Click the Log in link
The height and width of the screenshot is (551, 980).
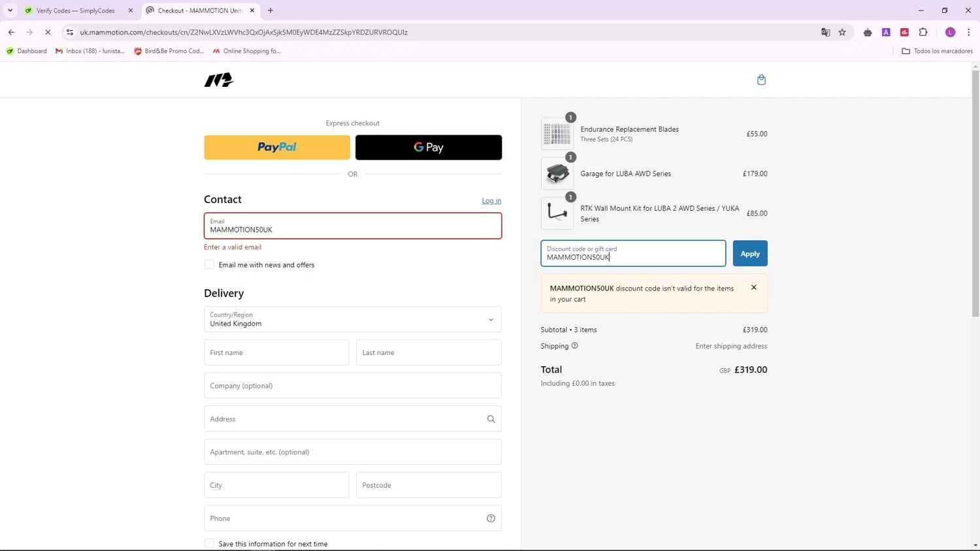point(491,200)
